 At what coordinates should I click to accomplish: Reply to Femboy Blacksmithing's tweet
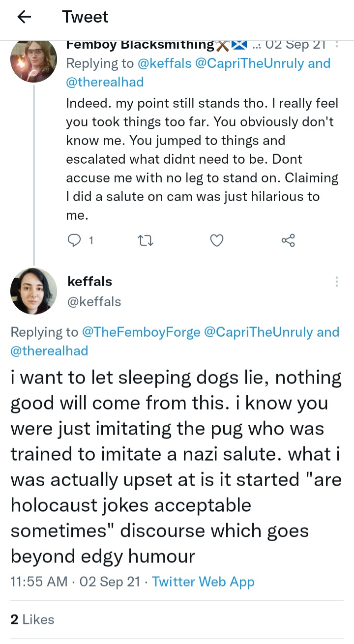coord(75,240)
